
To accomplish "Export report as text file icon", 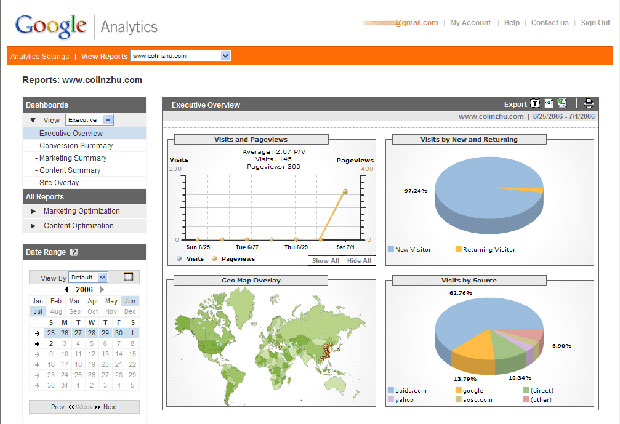I will tap(535, 104).
